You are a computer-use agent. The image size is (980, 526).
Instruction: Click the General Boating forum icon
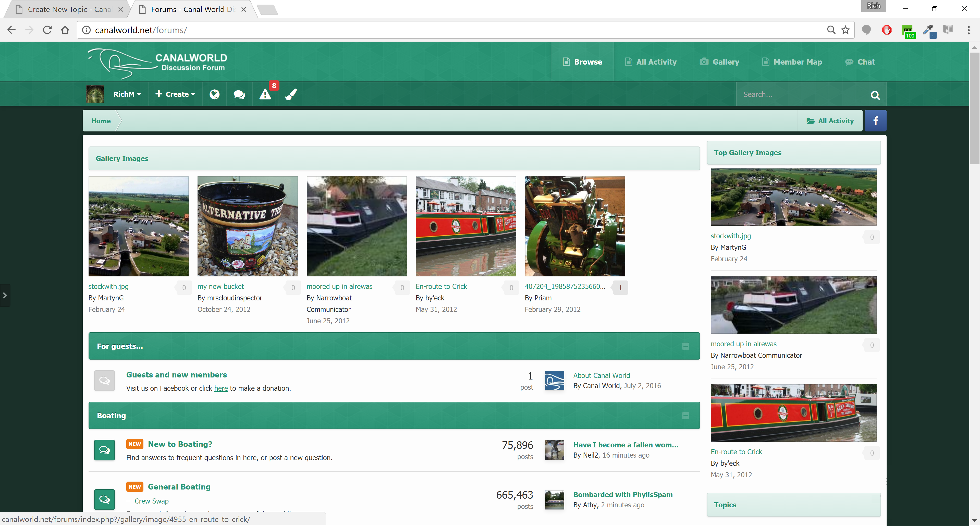click(104, 499)
